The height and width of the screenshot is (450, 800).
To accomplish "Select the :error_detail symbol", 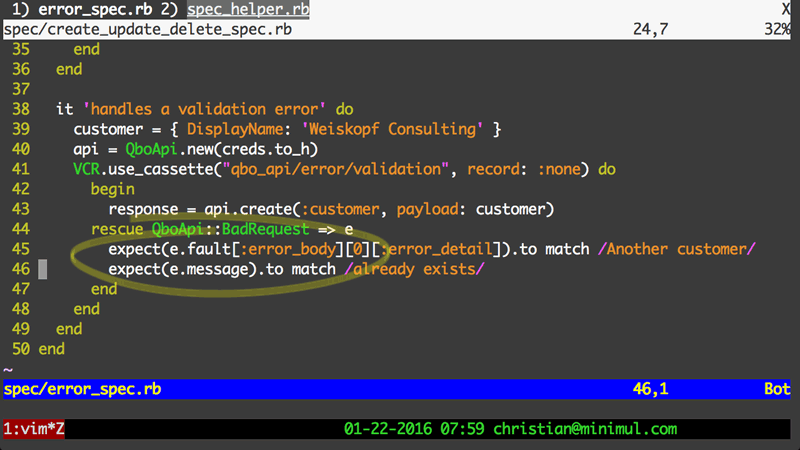I will (x=436, y=249).
